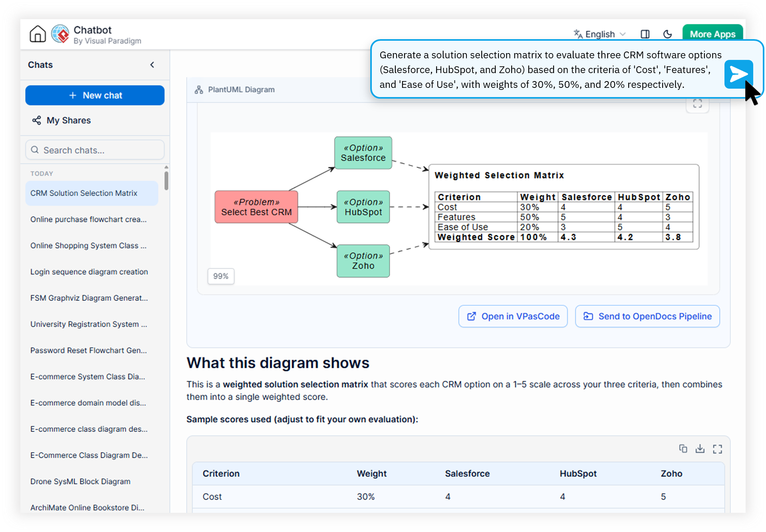Click the Weight column header in table
Viewport: 766px width, 532px height.
coord(371,474)
